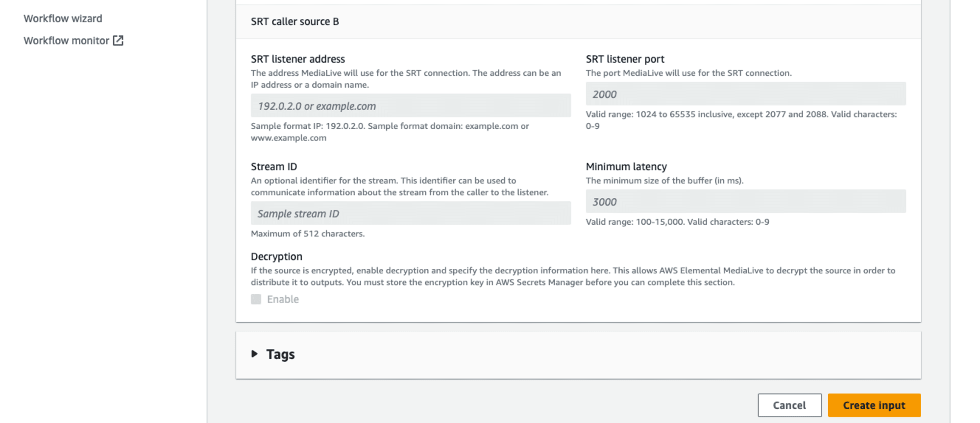
Task: Click the Minimum latency label
Action: pos(626,166)
